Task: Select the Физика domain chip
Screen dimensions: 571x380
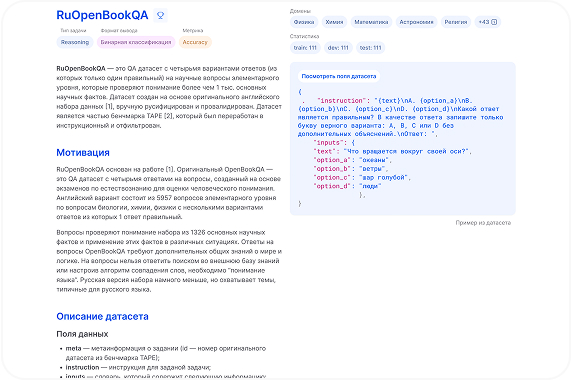Action: tap(304, 22)
